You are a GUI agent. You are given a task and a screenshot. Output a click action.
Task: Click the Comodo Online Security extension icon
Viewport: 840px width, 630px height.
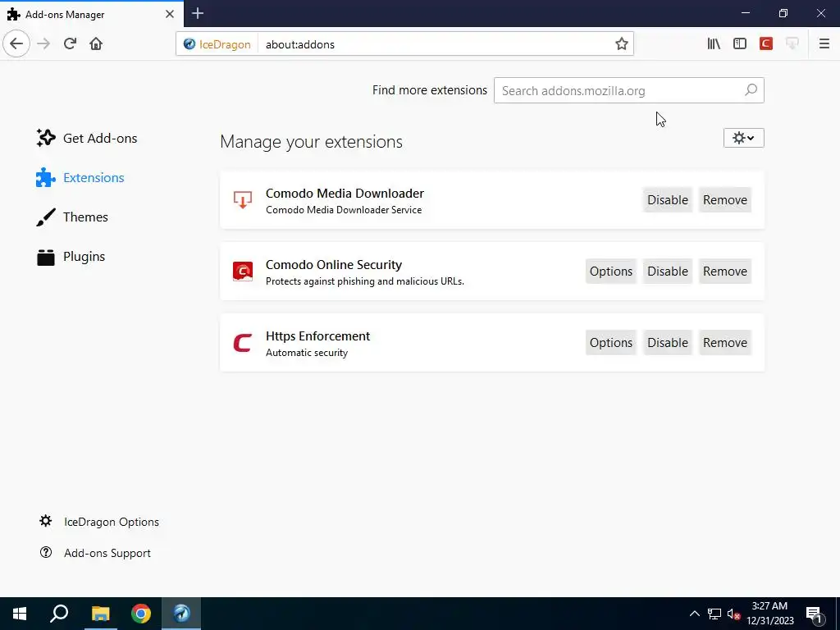click(243, 271)
